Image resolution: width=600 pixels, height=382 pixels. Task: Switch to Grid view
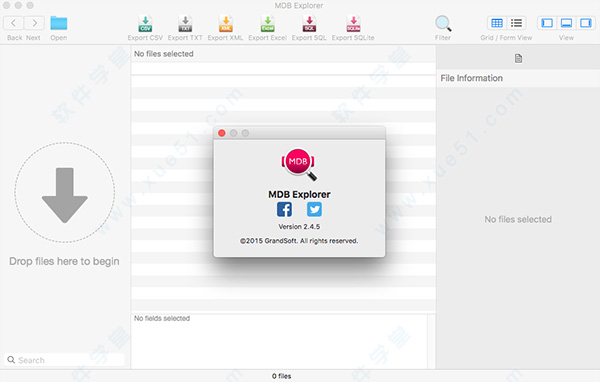[x=497, y=23]
